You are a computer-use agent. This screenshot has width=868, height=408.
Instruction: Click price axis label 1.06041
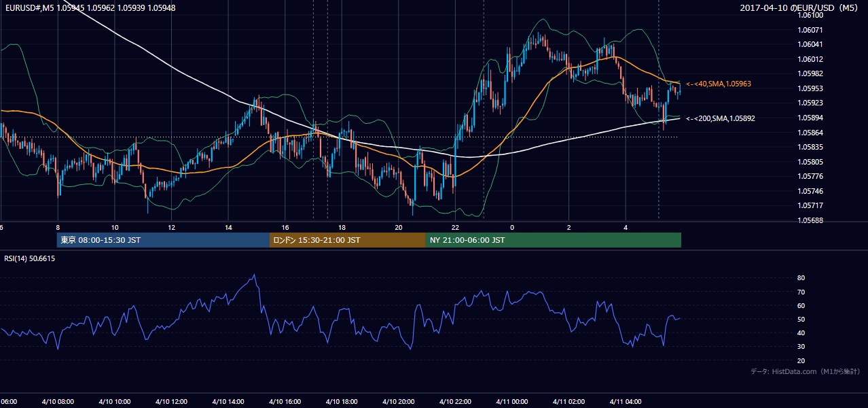pyautogui.click(x=810, y=44)
